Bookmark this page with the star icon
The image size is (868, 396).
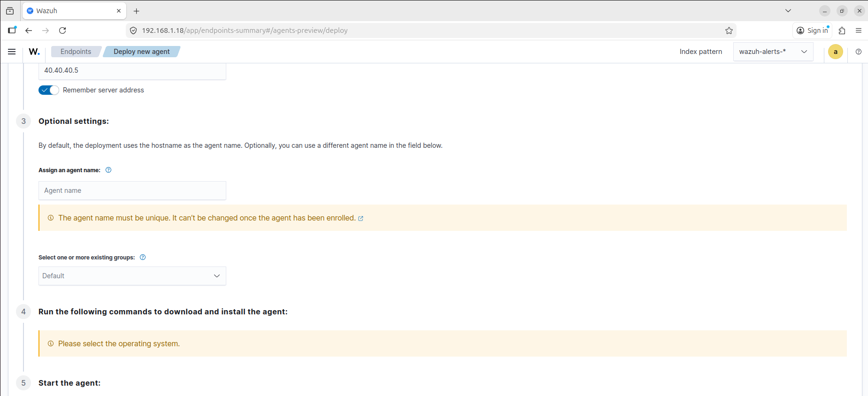click(x=729, y=30)
